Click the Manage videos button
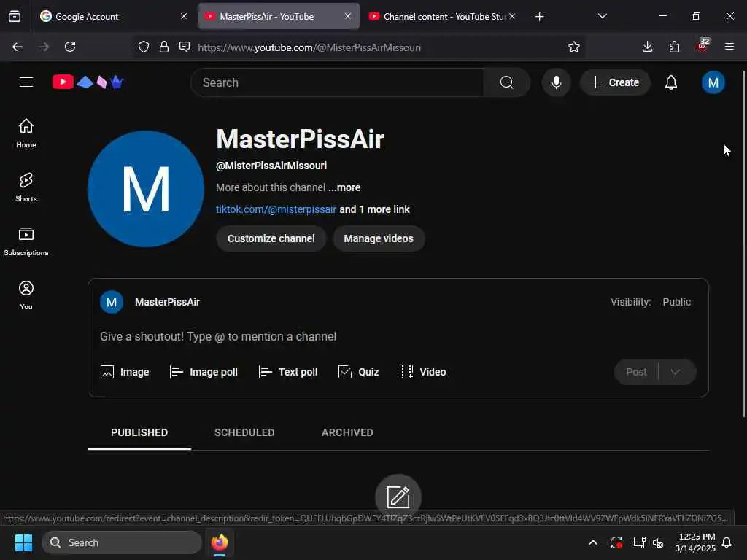This screenshot has width=747, height=560. [x=379, y=238]
